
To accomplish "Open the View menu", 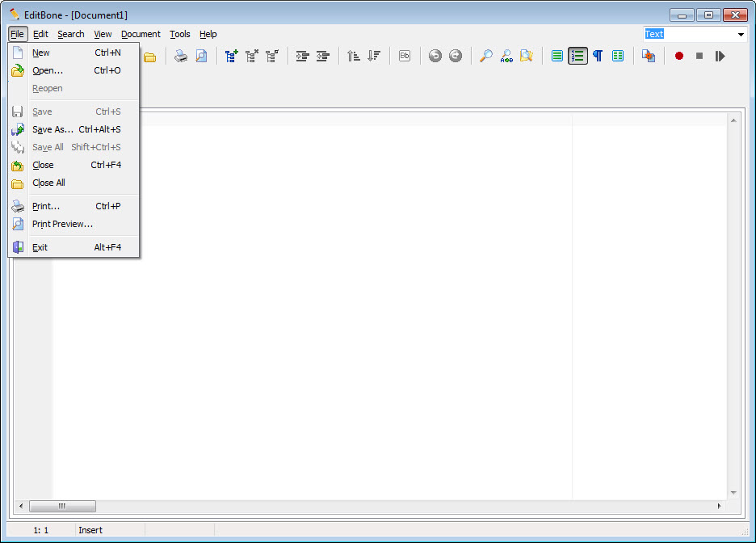I will tap(103, 34).
